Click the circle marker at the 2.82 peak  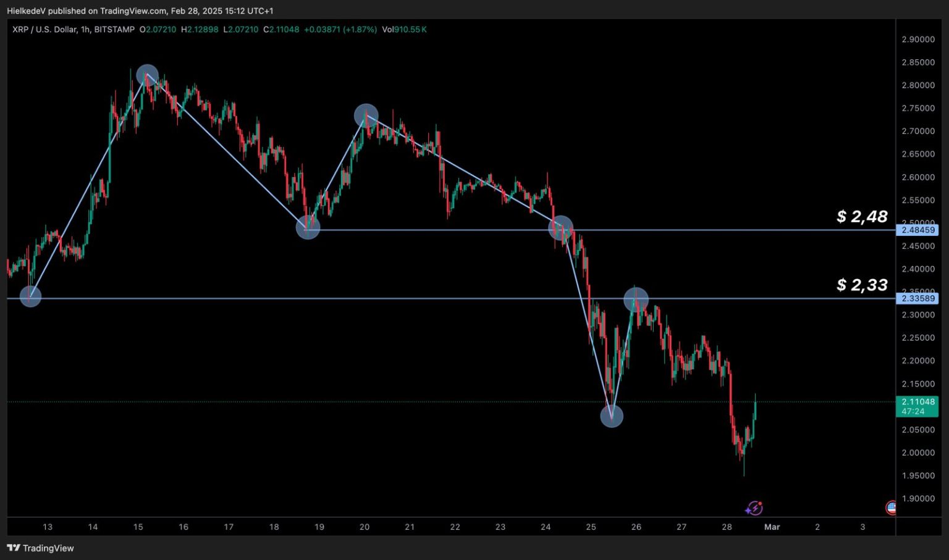point(147,76)
